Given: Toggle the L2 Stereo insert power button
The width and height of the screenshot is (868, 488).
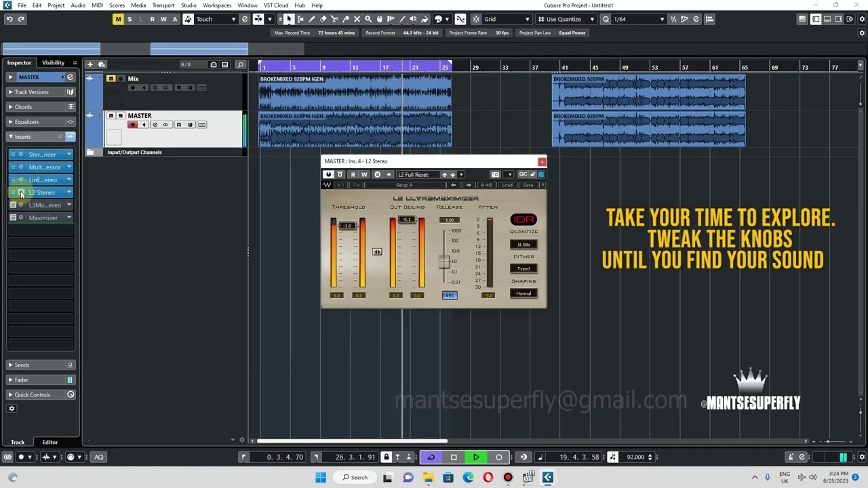Looking at the screenshot, I should click(x=13, y=192).
